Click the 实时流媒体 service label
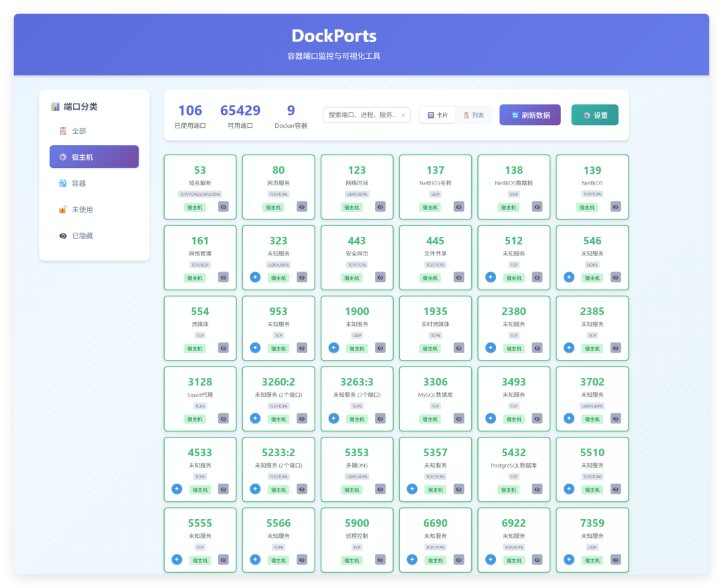723x588 pixels. coord(435,324)
